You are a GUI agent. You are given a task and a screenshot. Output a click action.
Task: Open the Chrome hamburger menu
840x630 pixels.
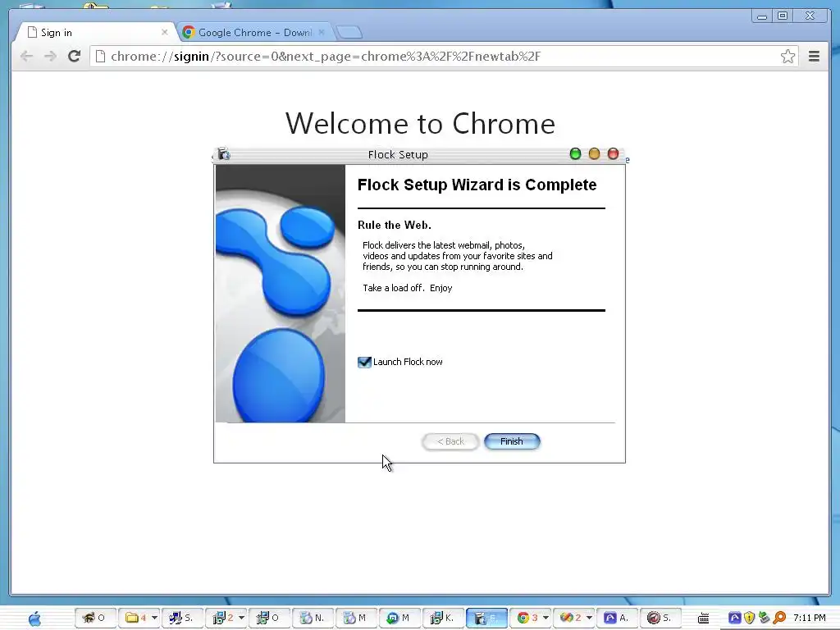click(x=814, y=57)
